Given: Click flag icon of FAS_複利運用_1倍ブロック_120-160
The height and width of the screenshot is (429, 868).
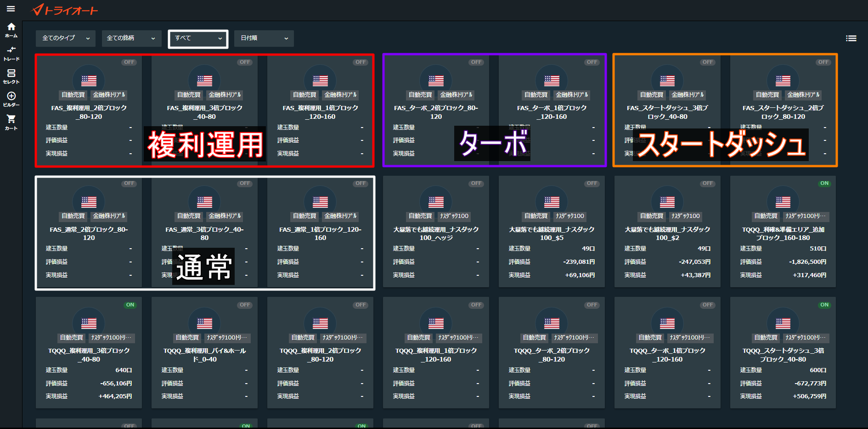Looking at the screenshot, I should click(x=320, y=81).
